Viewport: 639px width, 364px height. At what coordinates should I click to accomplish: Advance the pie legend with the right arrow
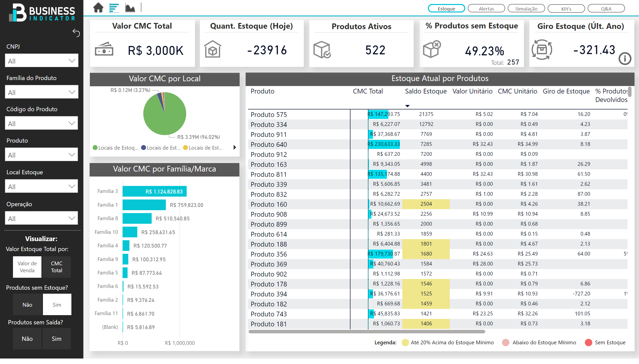tap(235, 148)
